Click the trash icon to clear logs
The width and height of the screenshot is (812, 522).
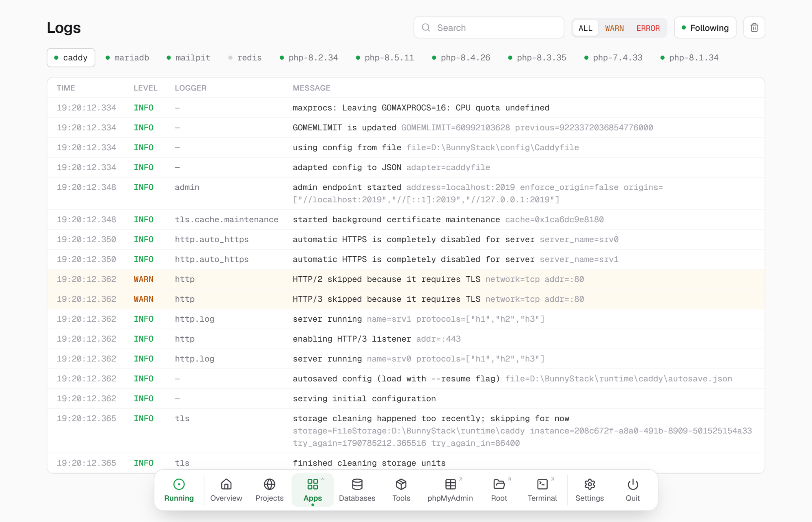[754, 28]
